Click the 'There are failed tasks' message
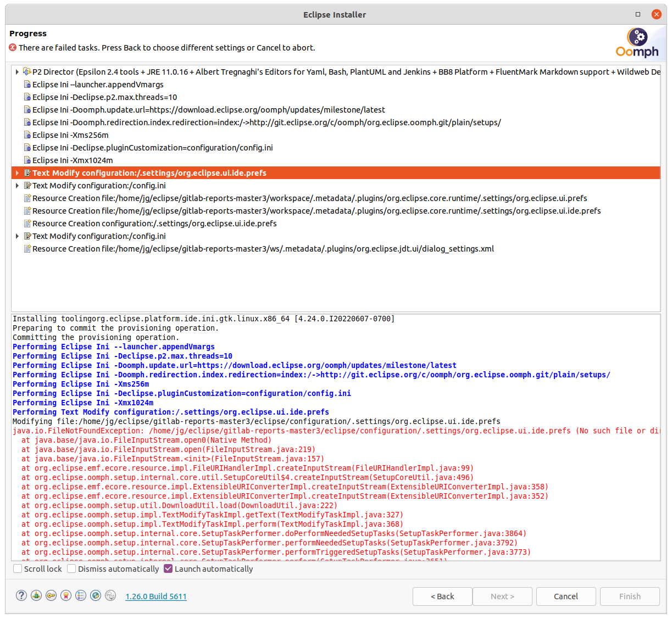The width and height of the screenshot is (672, 619). (167, 48)
